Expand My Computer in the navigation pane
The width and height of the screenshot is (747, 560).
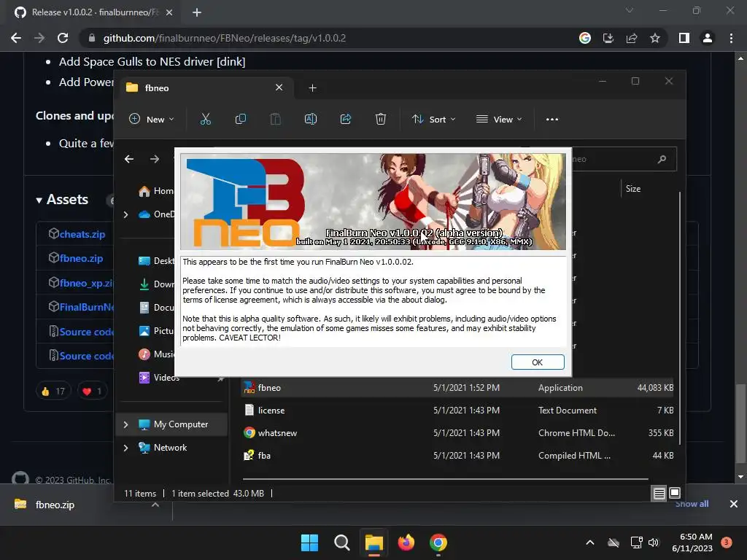(125, 424)
